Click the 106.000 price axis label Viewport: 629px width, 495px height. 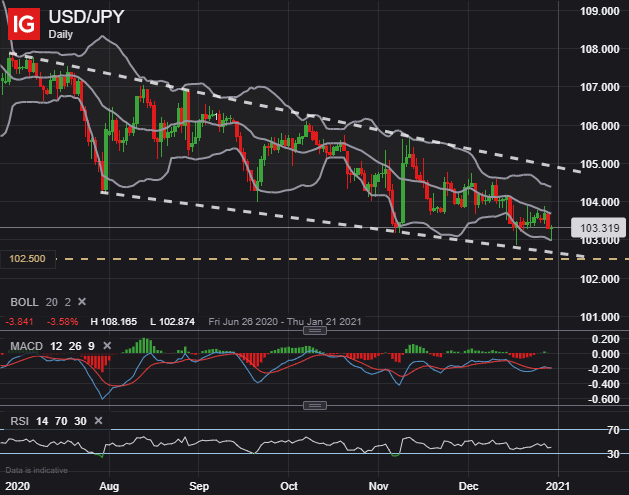600,126
